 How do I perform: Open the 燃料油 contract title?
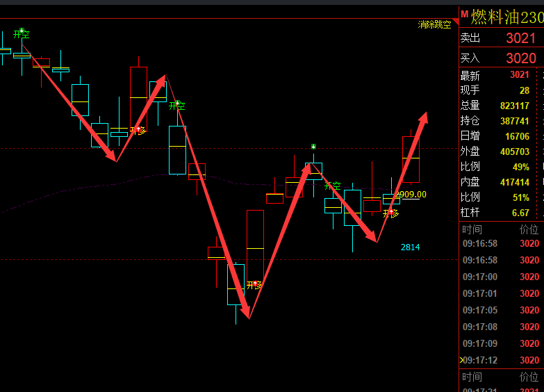click(507, 15)
